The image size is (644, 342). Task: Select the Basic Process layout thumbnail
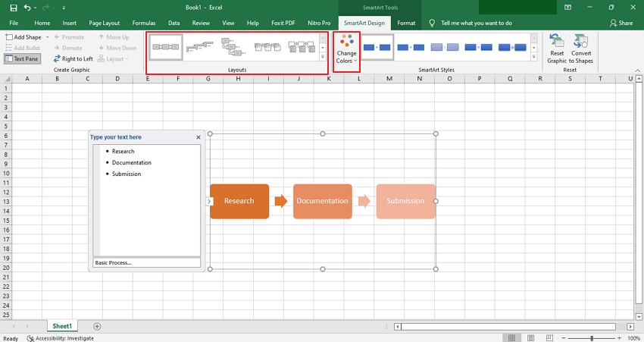pos(166,47)
